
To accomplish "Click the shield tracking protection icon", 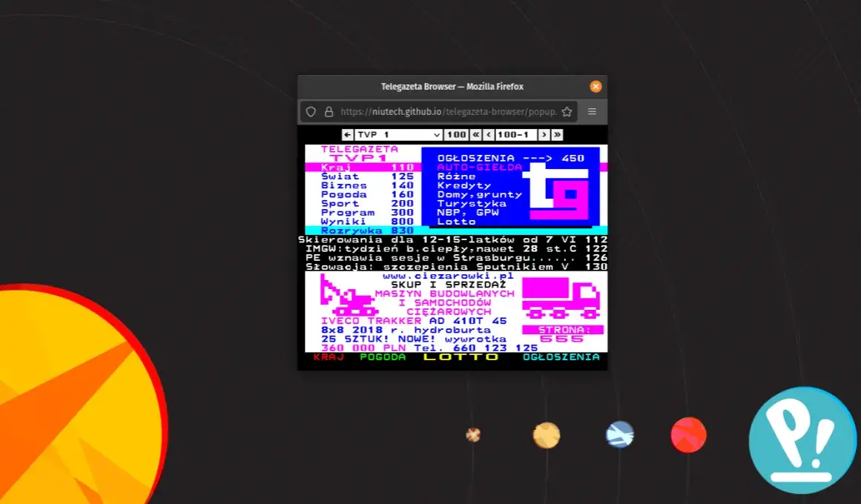I will pos(311,112).
